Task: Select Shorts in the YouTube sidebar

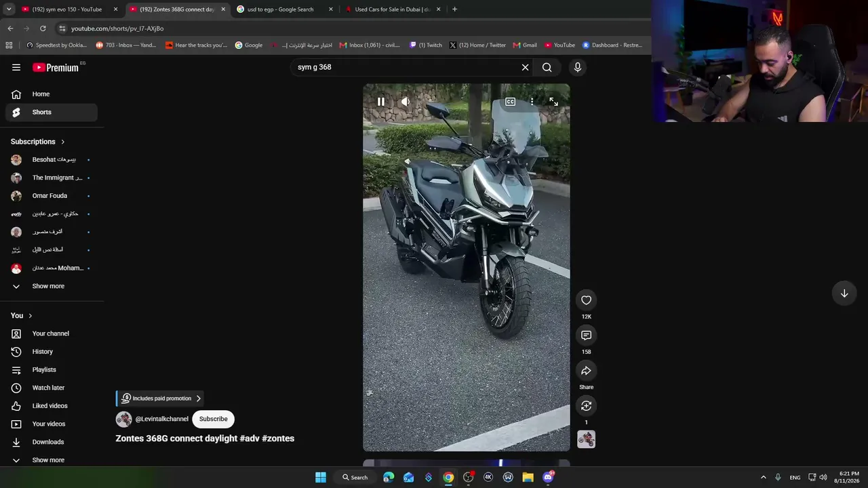Action: pos(52,113)
